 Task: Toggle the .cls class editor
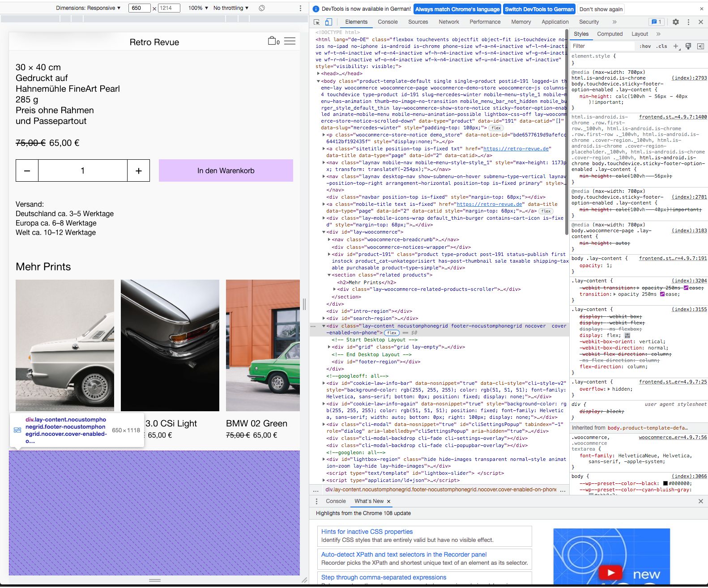(x=661, y=46)
